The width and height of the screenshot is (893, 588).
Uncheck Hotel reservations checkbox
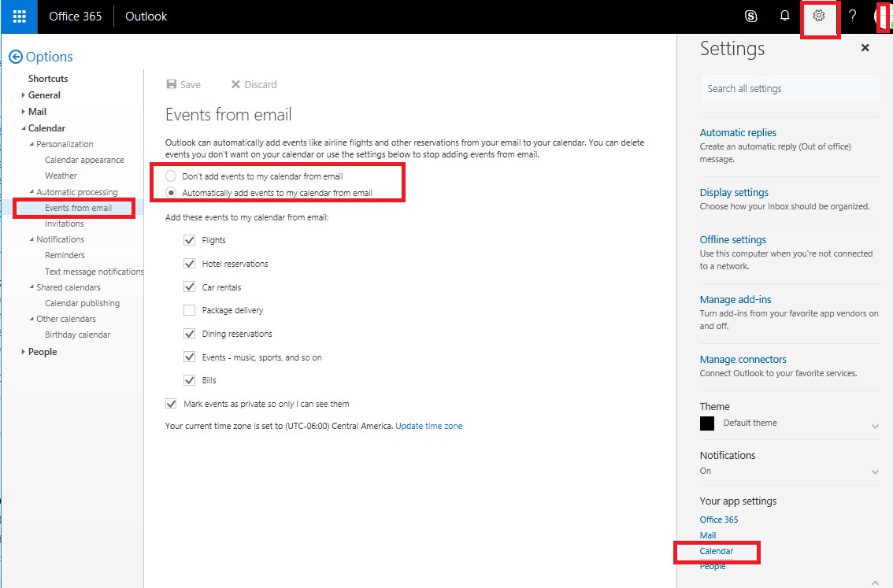coord(190,264)
